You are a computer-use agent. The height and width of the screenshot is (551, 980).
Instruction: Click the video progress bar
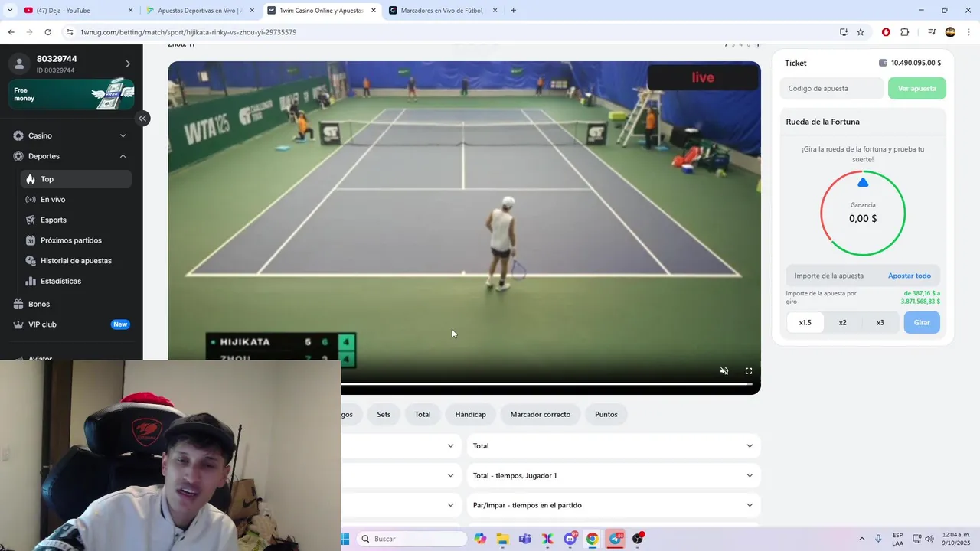pyautogui.click(x=547, y=384)
